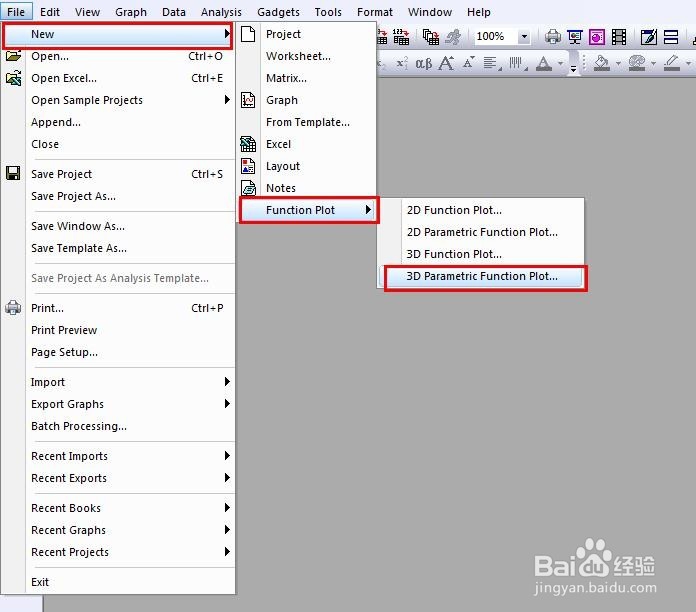Click the Fill Color bucket swatch
The width and height of the screenshot is (696, 612).
tap(601, 63)
